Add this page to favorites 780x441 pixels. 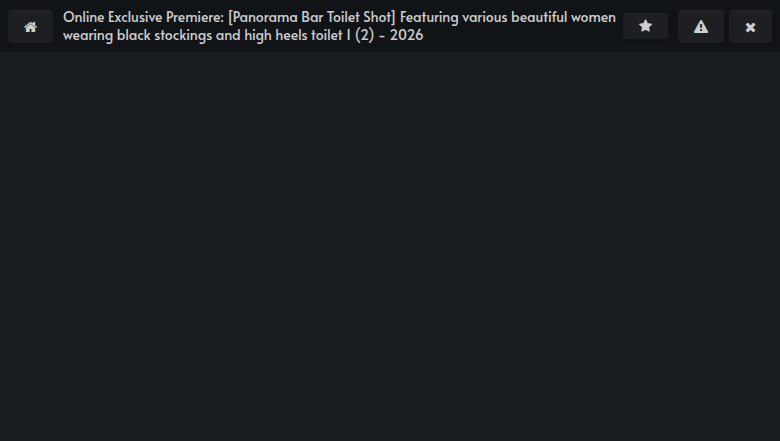pyautogui.click(x=645, y=26)
